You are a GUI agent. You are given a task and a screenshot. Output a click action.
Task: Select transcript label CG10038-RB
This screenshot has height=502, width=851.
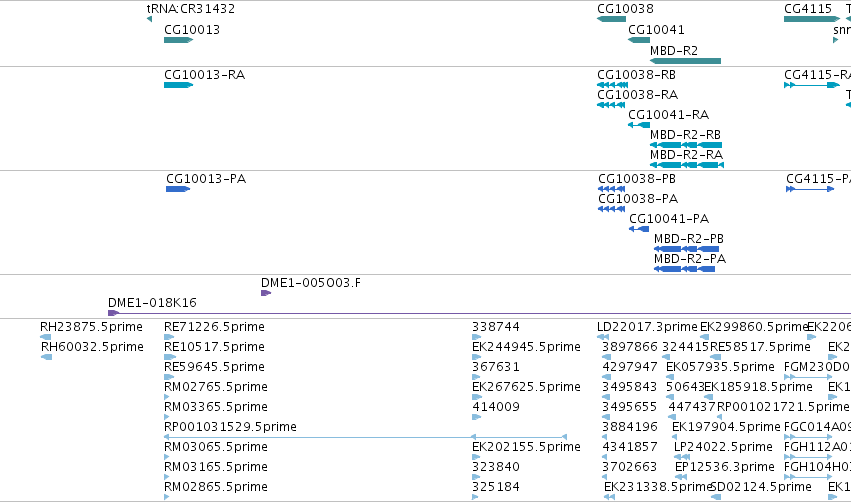point(636,75)
